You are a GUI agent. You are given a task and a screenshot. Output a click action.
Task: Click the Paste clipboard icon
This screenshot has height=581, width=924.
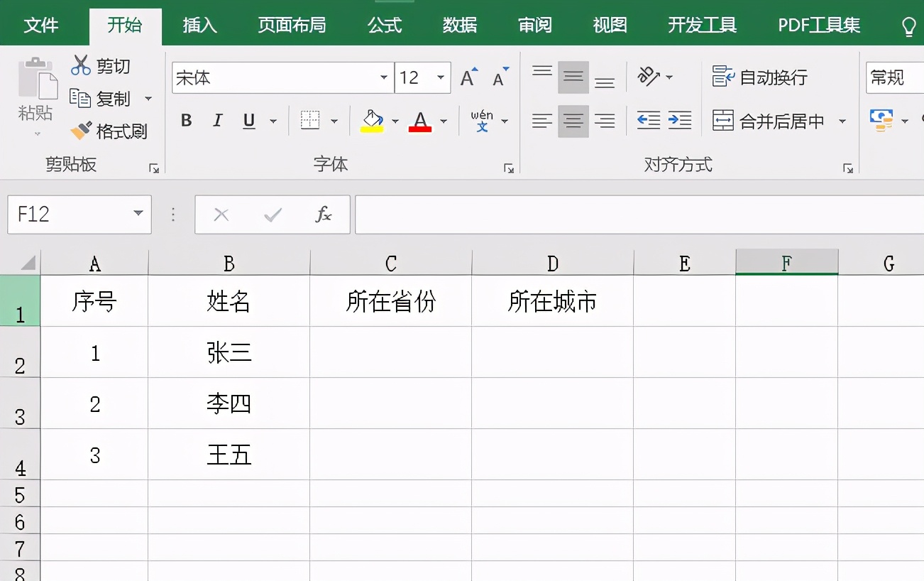point(37,77)
